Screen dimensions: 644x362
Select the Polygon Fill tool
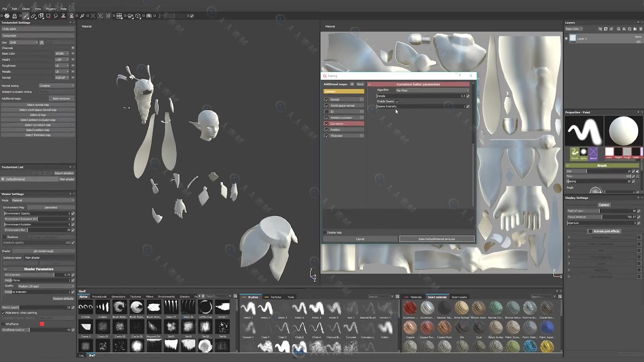coord(48,16)
